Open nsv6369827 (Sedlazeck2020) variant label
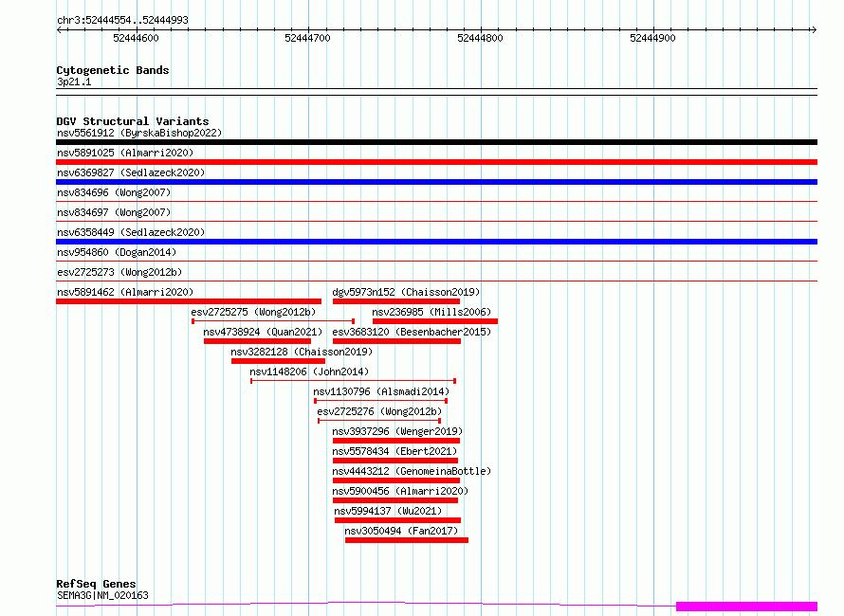 pyautogui.click(x=131, y=172)
